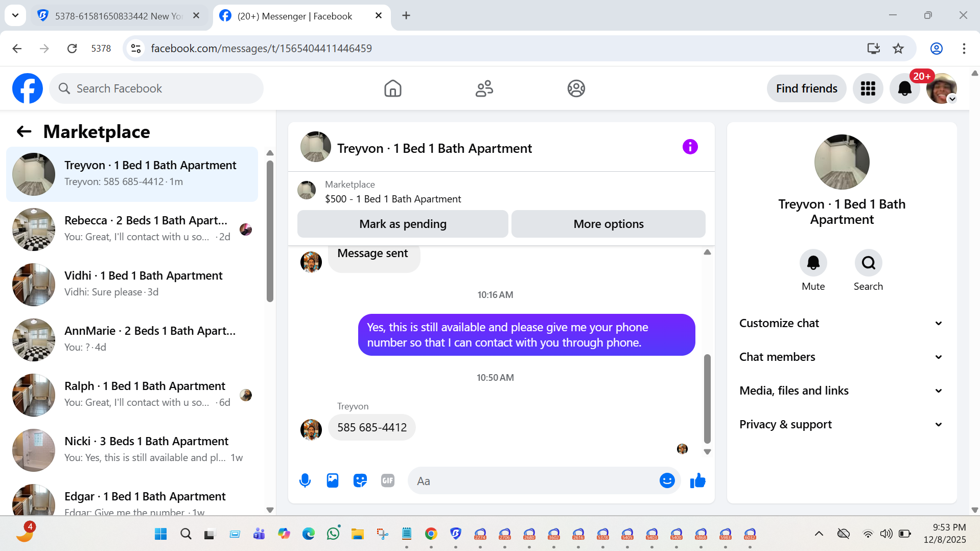Click the chat messages scrollbar thumb

point(707,398)
